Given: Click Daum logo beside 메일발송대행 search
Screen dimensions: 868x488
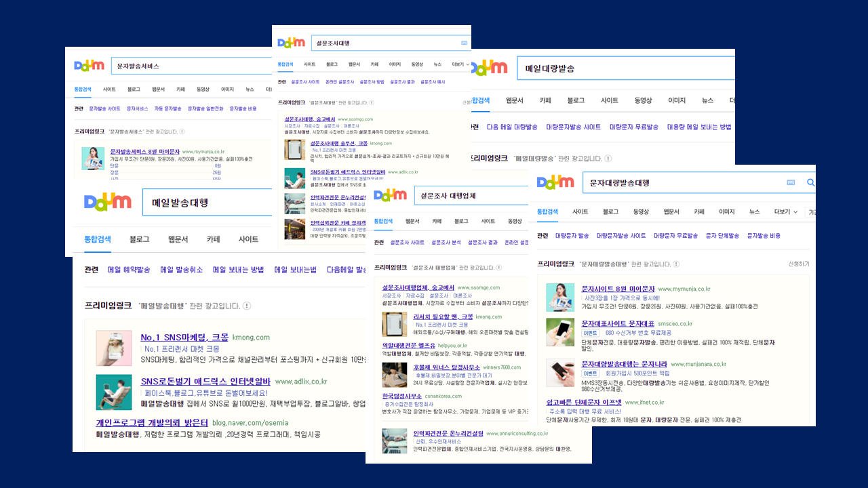Looking at the screenshot, I should [x=108, y=202].
